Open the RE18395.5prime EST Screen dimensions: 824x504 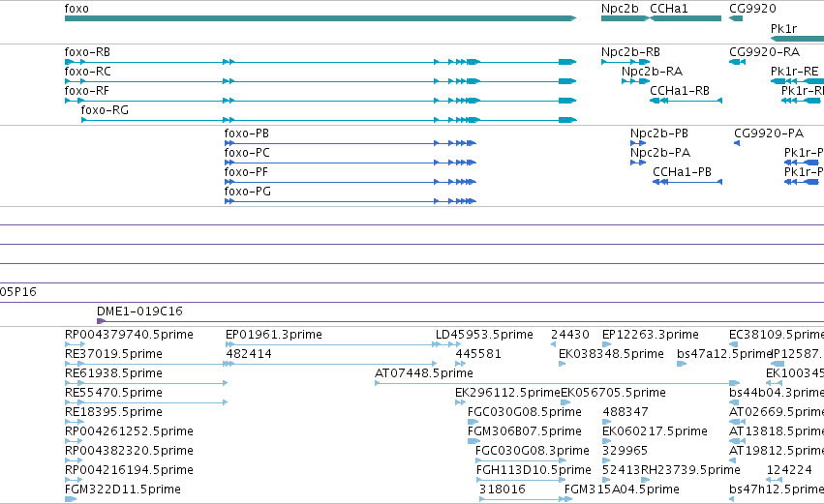tap(113, 412)
